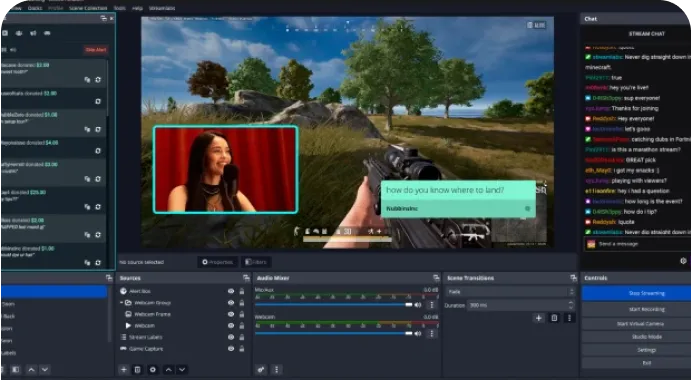The width and height of the screenshot is (691, 380).
Task: Hide the Alert Box source
Action: tap(230, 291)
